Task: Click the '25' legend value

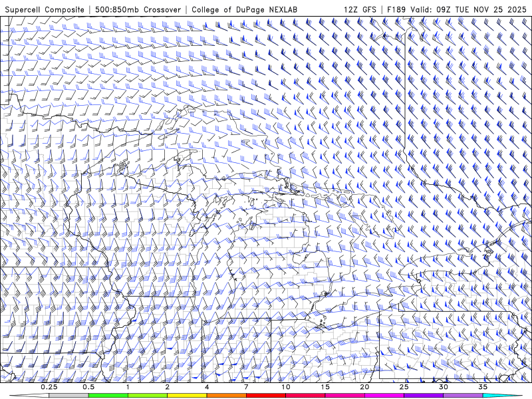Action: click(x=404, y=387)
